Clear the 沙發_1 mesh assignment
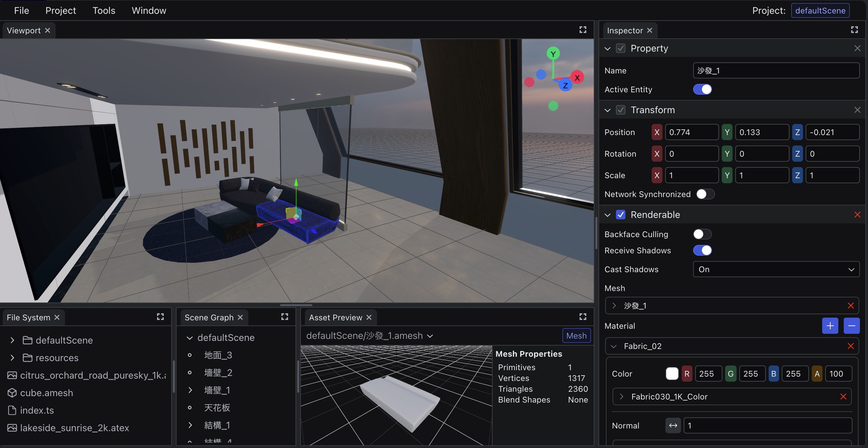 pos(850,306)
